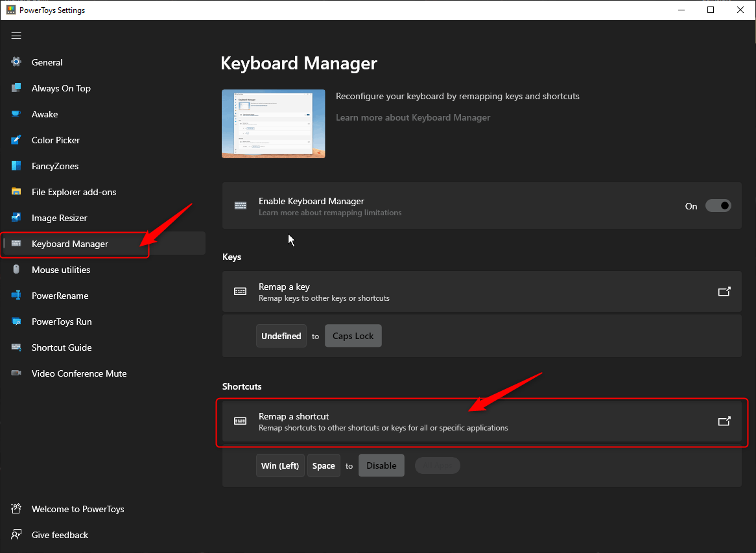
Task: Click the Welcome to PowerToys icon
Action: pyautogui.click(x=16, y=509)
